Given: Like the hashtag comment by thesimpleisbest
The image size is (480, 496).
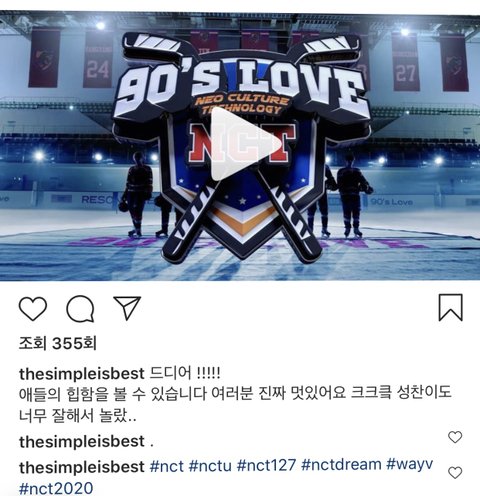Looking at the screenshot, I should (455, 473).
